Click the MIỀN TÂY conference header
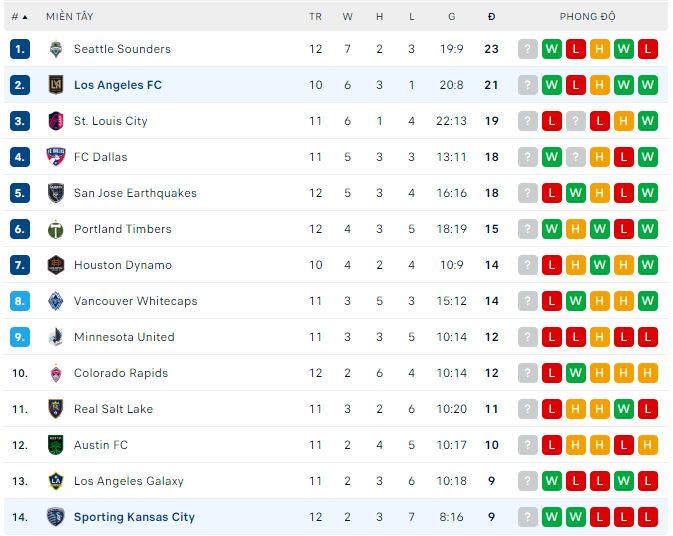 [x=69, y=17]
